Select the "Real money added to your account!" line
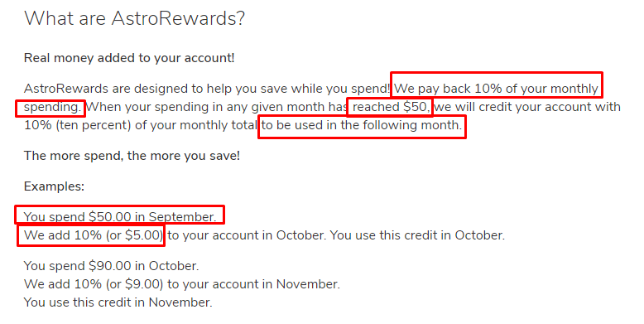 (x=129, y=58)
